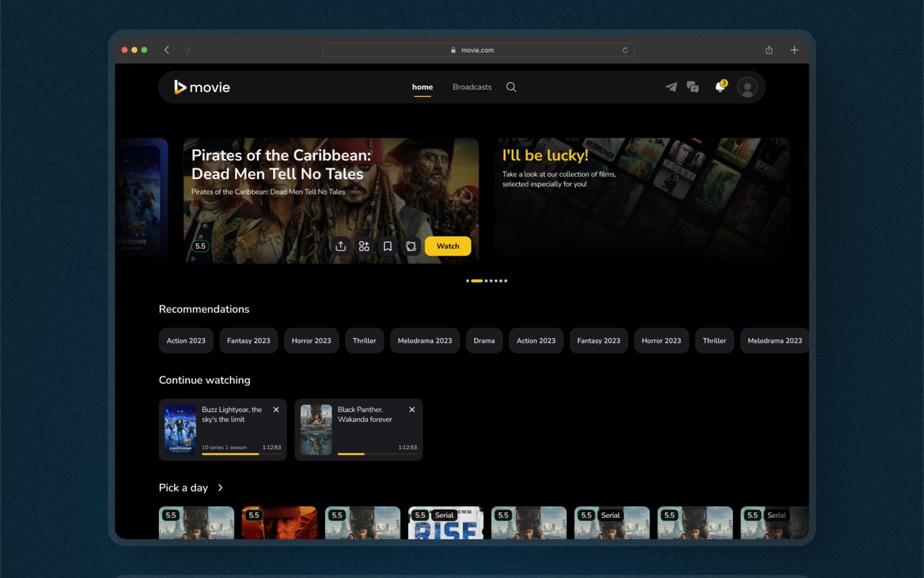Open the Broadcasts tab
Screen dimensions: 924x578
coord(472,87)
